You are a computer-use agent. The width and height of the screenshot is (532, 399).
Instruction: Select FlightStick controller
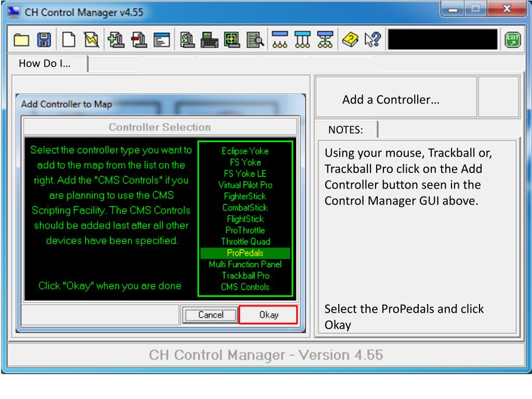(245, 219)
